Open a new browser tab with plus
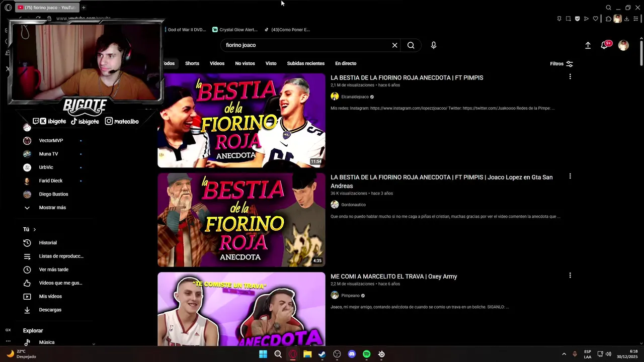The height and width of the screenshot is (362, 644). [x=84, y=8]
